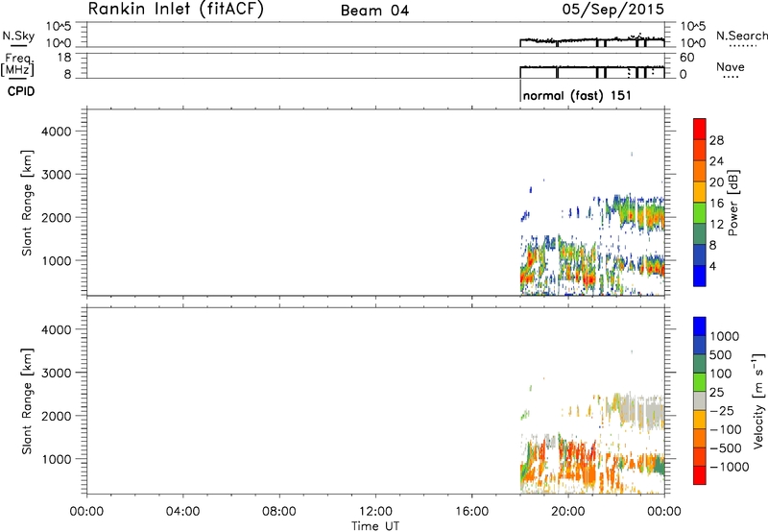The height and width of the screenshot is (532, 768).
Task: Click the '-1000' value on the Velocity scale
Action: [x=729, y=467]
